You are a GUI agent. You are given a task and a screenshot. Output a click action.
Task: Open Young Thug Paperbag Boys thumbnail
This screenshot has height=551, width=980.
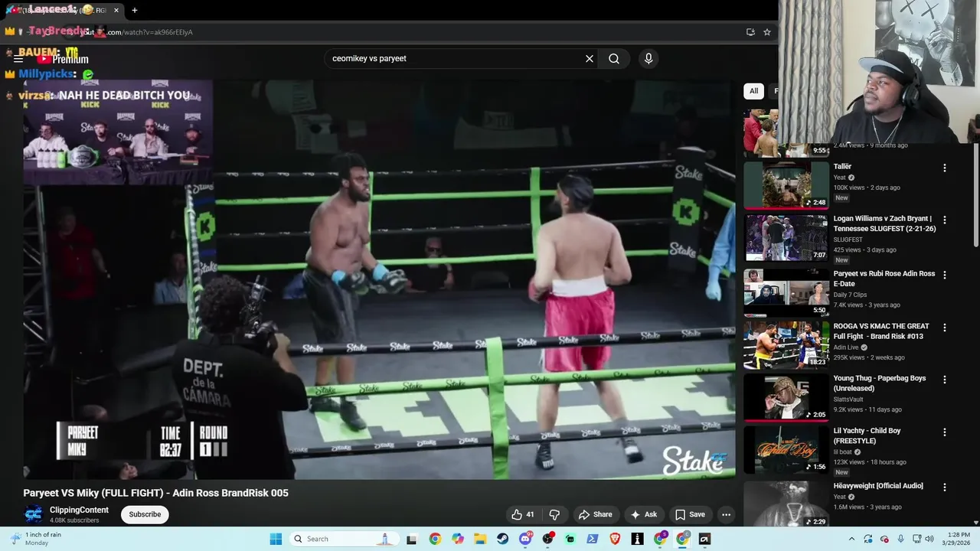pos(786,397)
